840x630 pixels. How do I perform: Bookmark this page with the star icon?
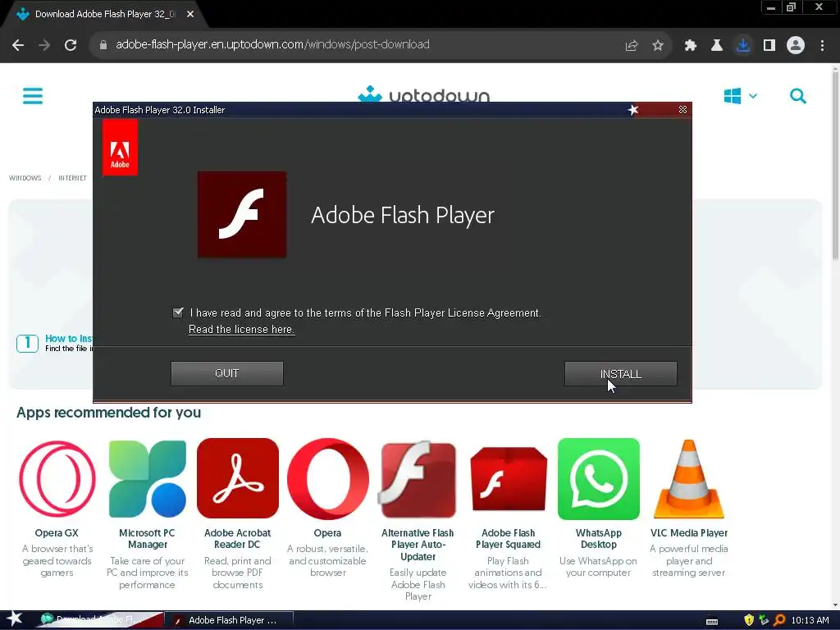pyautogui.click(x=658, y=46)
